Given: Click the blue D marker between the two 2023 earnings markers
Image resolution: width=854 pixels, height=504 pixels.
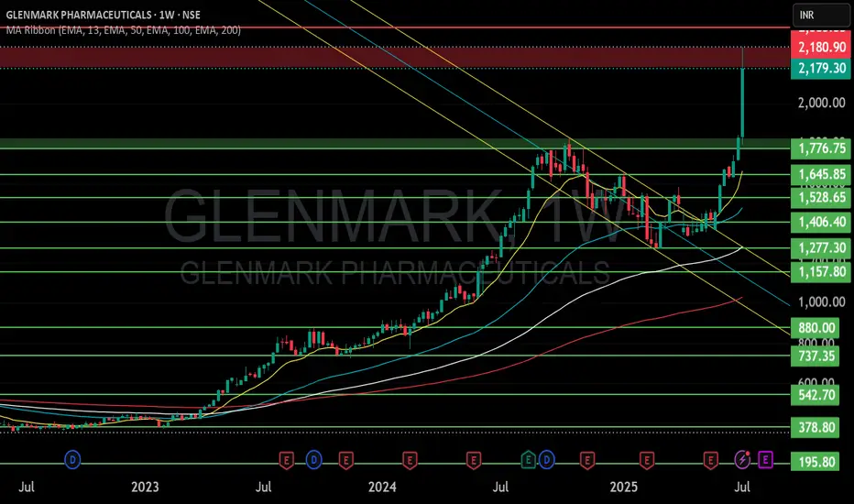Looking at the screenshot, I should (313, 460).
